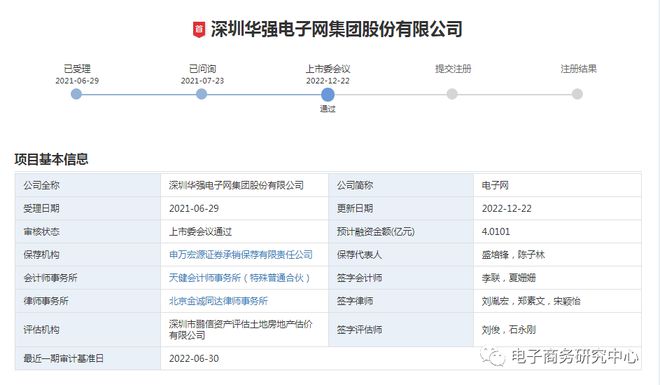Click the 评估机构 label cell
The image size is (660, 385).
click(x=88, y=329)
